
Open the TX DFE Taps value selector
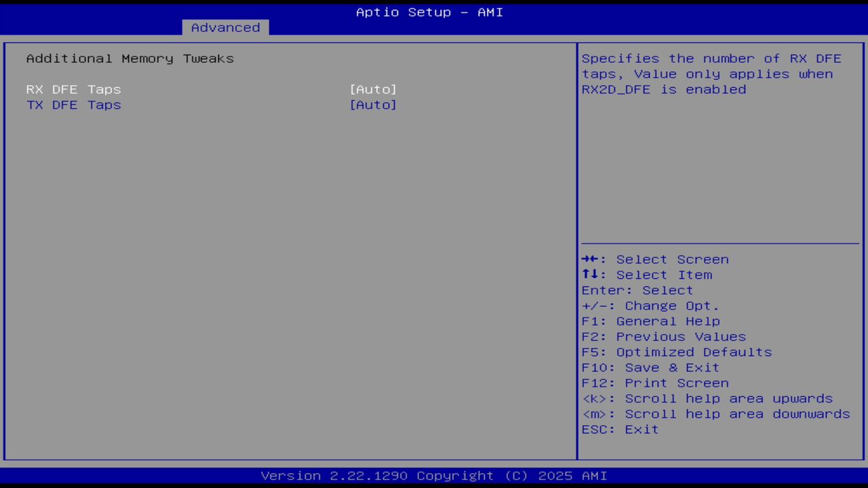point(373,104)
